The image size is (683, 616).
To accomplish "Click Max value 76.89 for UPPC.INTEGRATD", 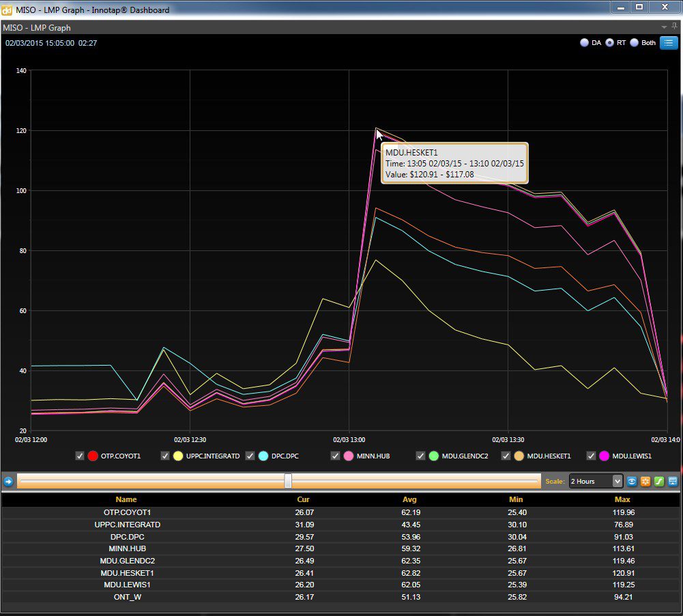I will (624, 525).
